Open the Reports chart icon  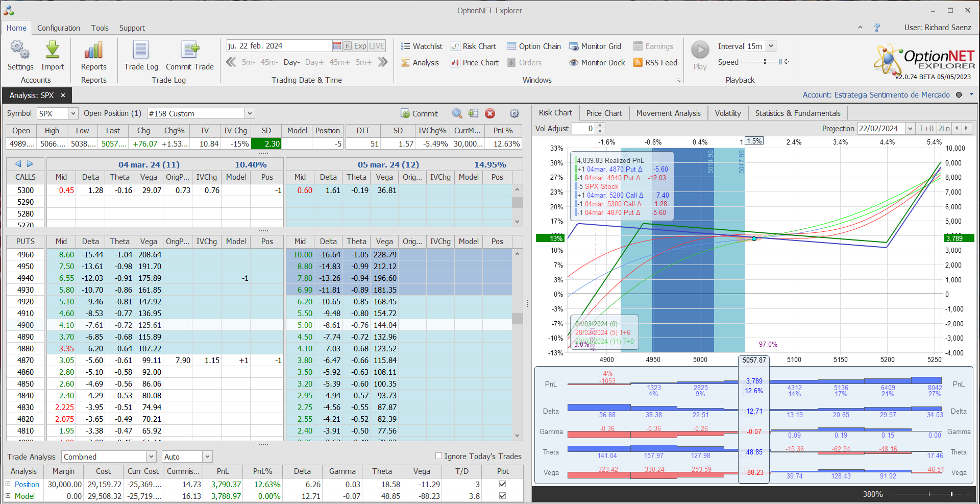point(93,50)
